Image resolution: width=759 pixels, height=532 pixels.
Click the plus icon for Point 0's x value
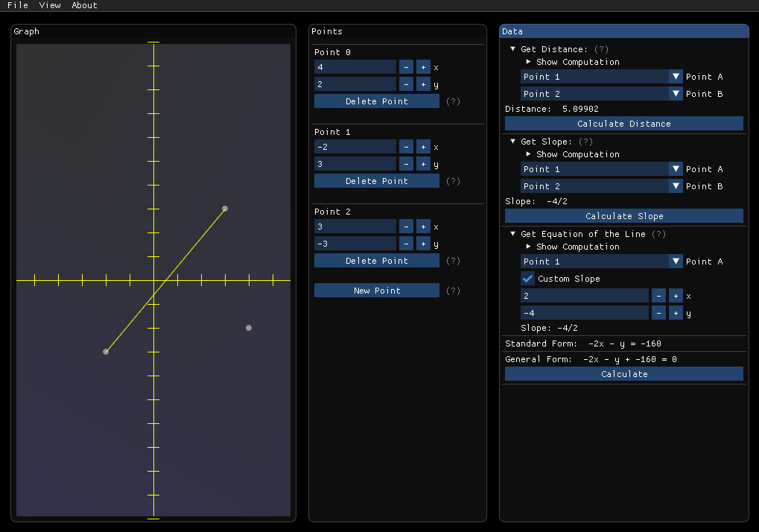point(423,67)
